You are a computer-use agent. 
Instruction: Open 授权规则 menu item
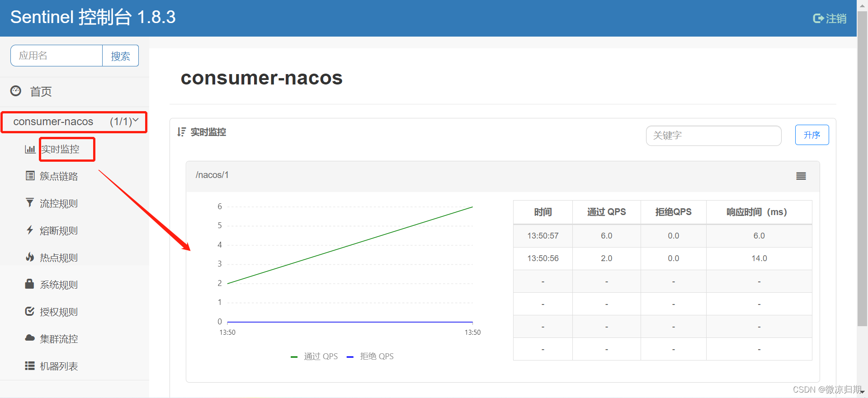(x=59, y=312)
